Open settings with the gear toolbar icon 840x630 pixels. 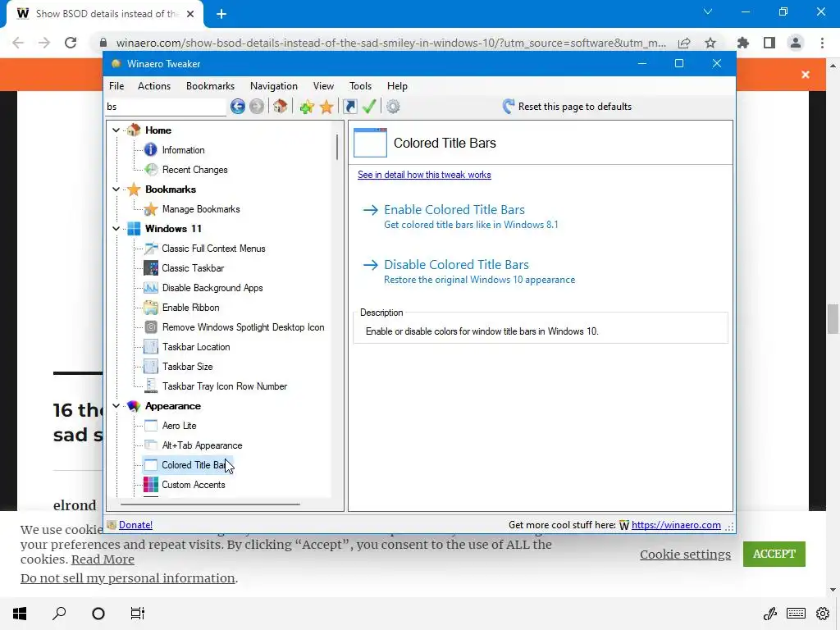(x=393, y=107)
